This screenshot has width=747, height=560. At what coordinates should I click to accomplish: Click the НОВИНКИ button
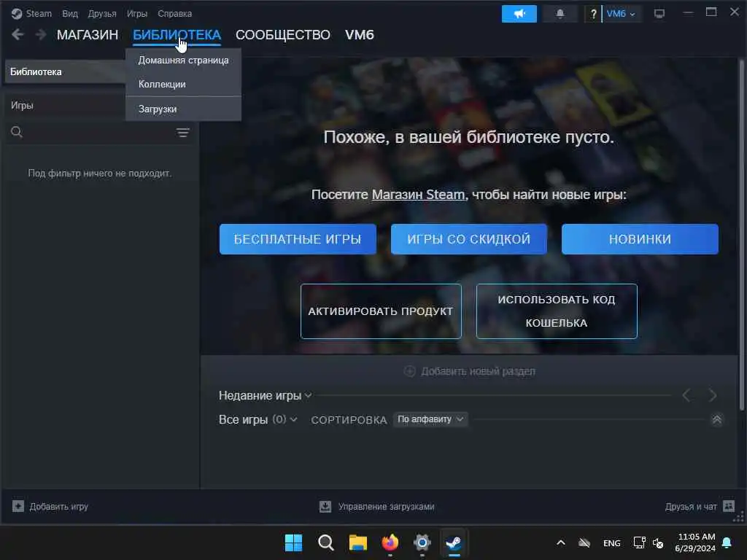pyautogui.click(x=640, y=239)
